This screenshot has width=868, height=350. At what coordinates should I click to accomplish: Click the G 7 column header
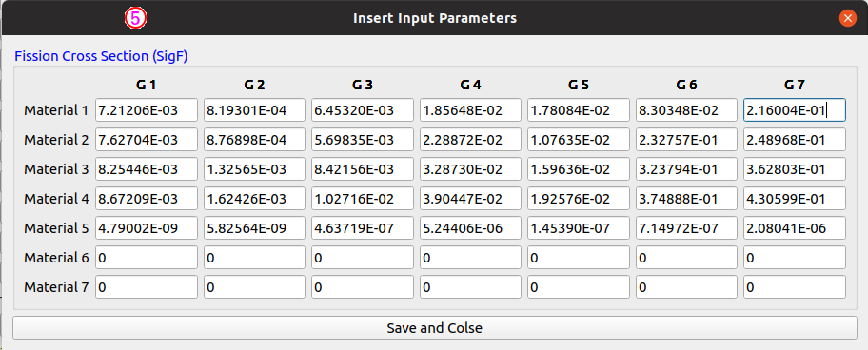[x=795, y=86]
